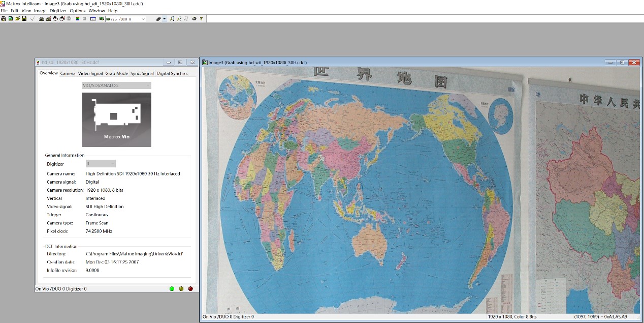The width and height of the screenshot is (644, 323).
Task: Click the yellow status light
Action: click(181, 288)
